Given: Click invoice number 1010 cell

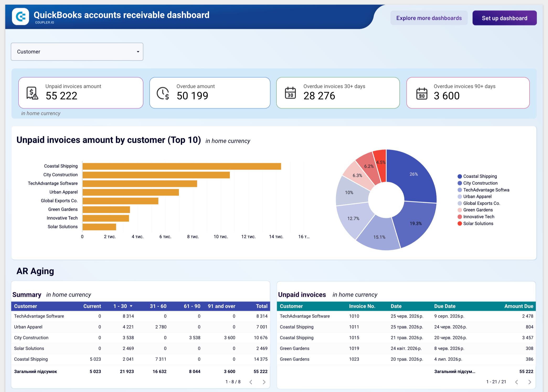Looking at the screenshot, I should click(354, 316).
